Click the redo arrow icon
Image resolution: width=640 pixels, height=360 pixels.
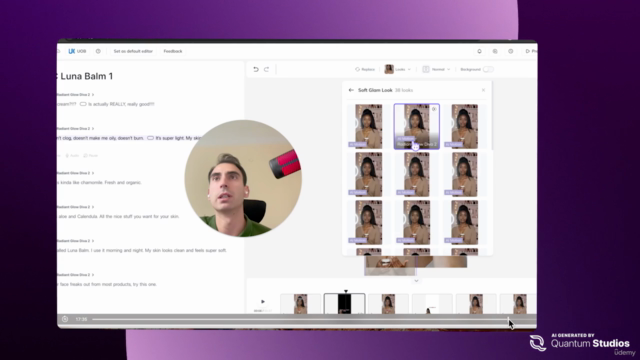coord(267,69)
